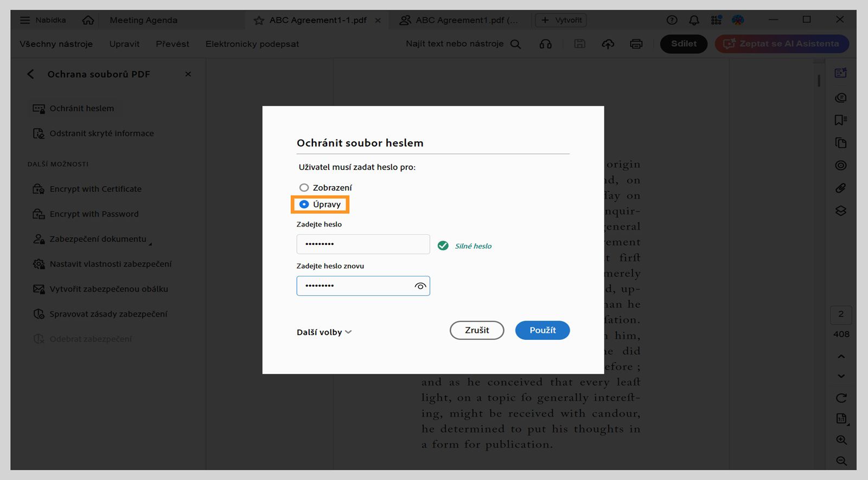
Task: Open the user profile avatar
Action: (x=738, y=20)
